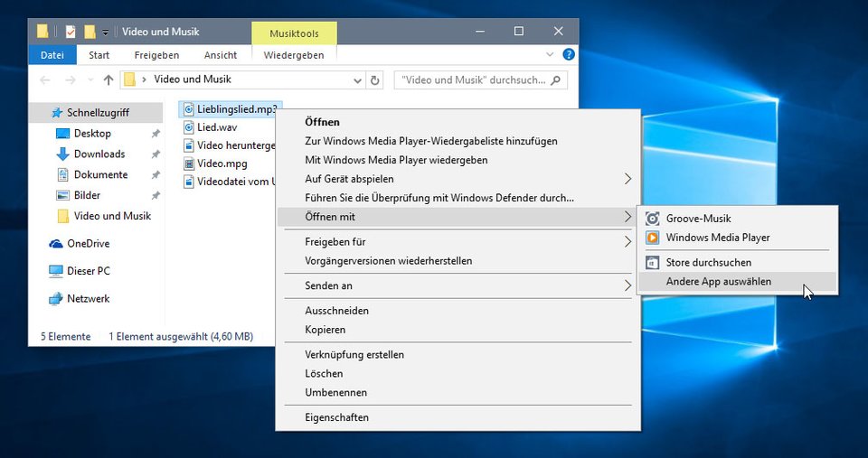The image size is (868, 458).
Task: Click the Back navigation arrow
Action: (x=45, y=80)
